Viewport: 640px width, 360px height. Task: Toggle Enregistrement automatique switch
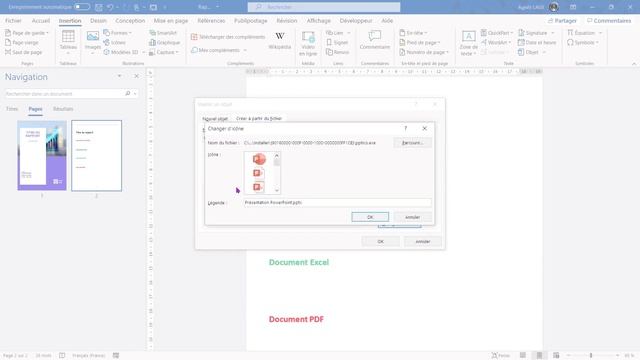(82, 7)
